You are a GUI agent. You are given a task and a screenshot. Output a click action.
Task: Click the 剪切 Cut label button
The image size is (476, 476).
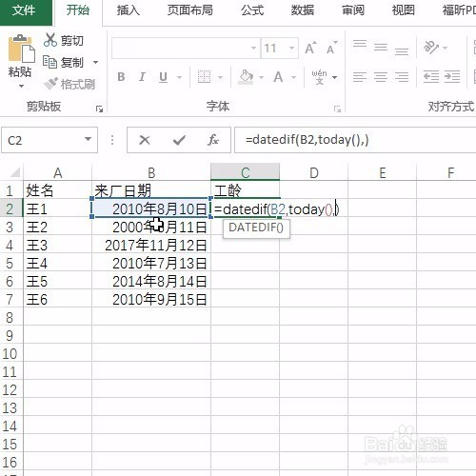pos(72,41)
